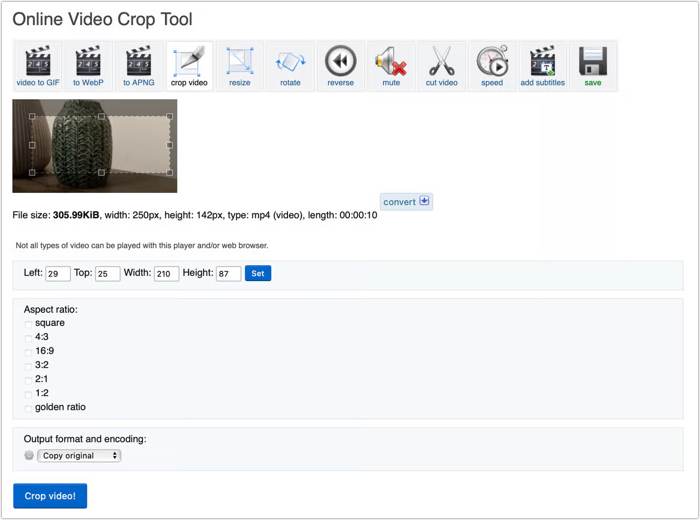
Task: Click the 'Output format and encoding:' label
Action: (x=85, y=439)
